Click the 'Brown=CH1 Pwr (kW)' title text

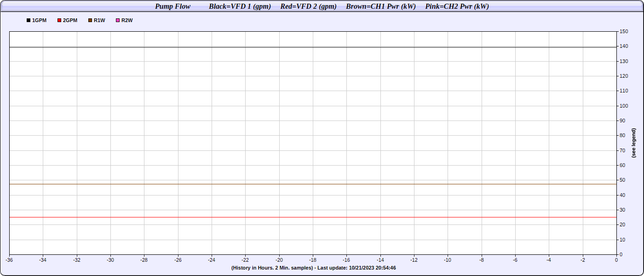coord(381,6)
